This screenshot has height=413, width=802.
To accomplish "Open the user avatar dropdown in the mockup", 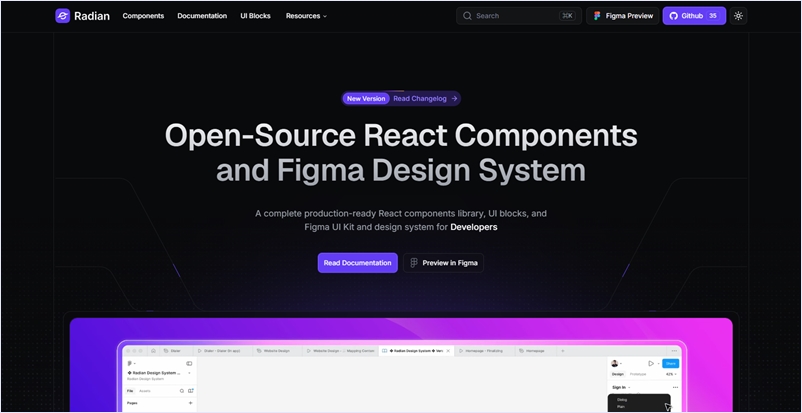I will (617, 363).
